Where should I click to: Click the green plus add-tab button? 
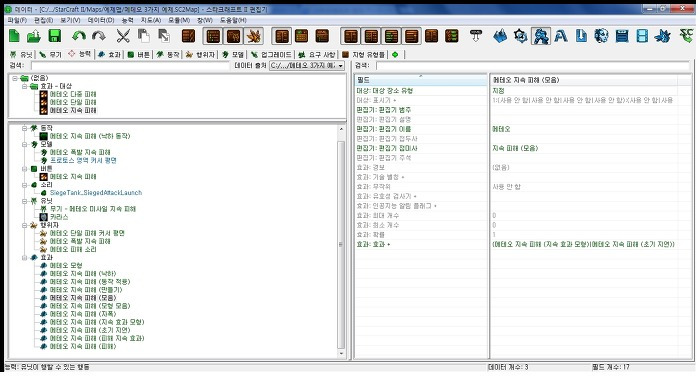[395, 54]
